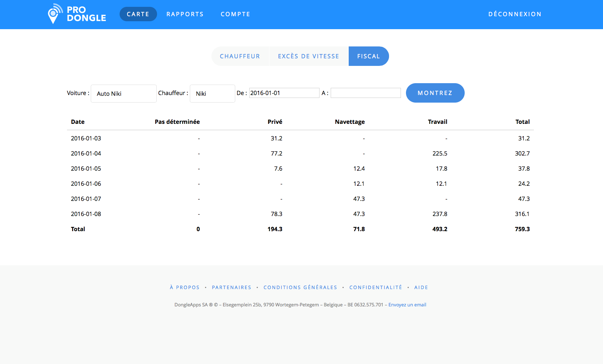Select the Excès de vitesse tab

308,56
